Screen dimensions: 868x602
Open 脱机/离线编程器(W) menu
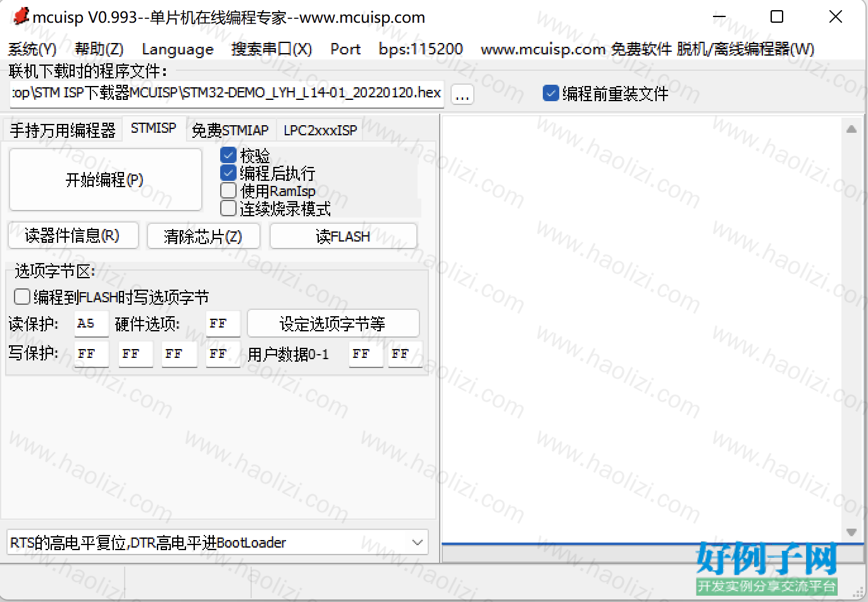point(745,49)
